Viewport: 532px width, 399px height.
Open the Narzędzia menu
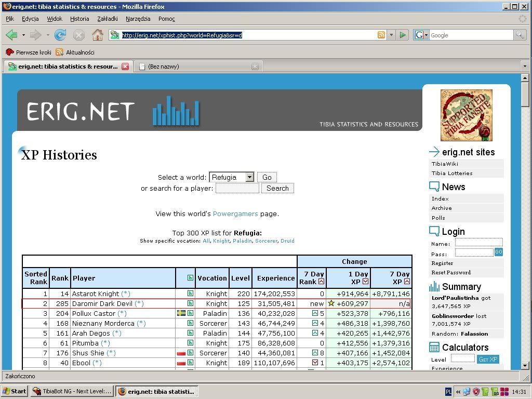click(x=138, y=19)
